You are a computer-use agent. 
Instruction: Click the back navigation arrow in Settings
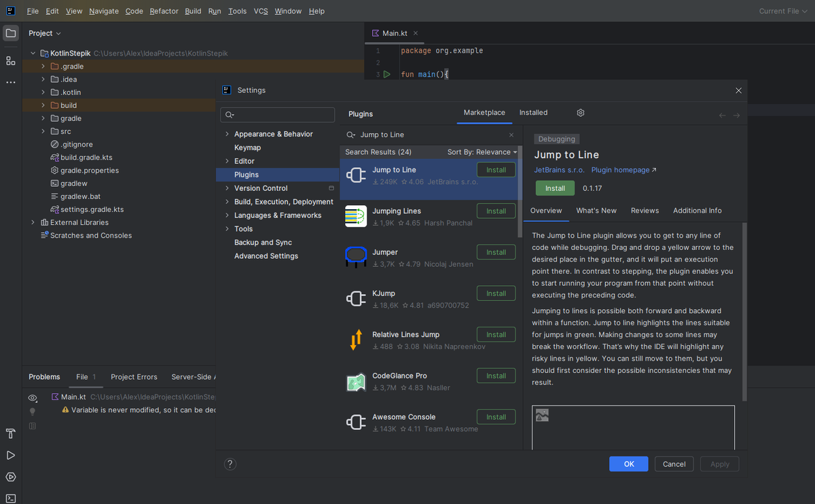(722, 115)
